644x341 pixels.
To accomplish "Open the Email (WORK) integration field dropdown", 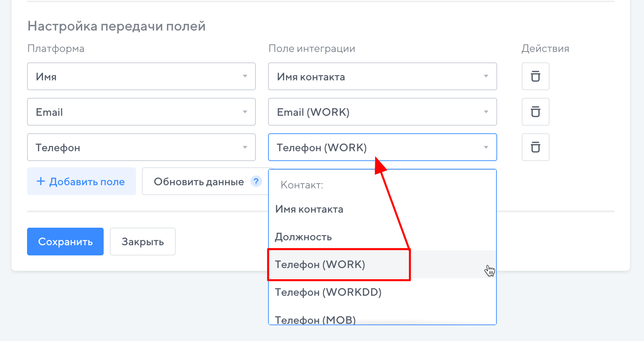I will [382, 112].
